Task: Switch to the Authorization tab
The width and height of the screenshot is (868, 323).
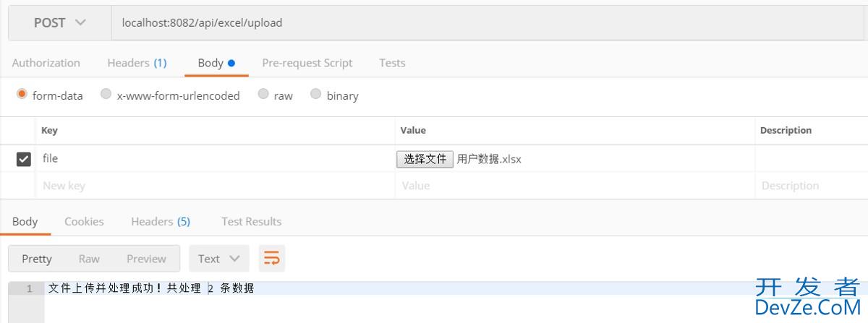Action: 46,63
